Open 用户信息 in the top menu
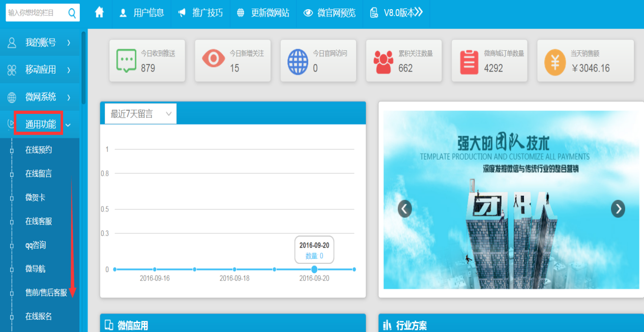The image size is (644, 332). (x=142, y=13)
